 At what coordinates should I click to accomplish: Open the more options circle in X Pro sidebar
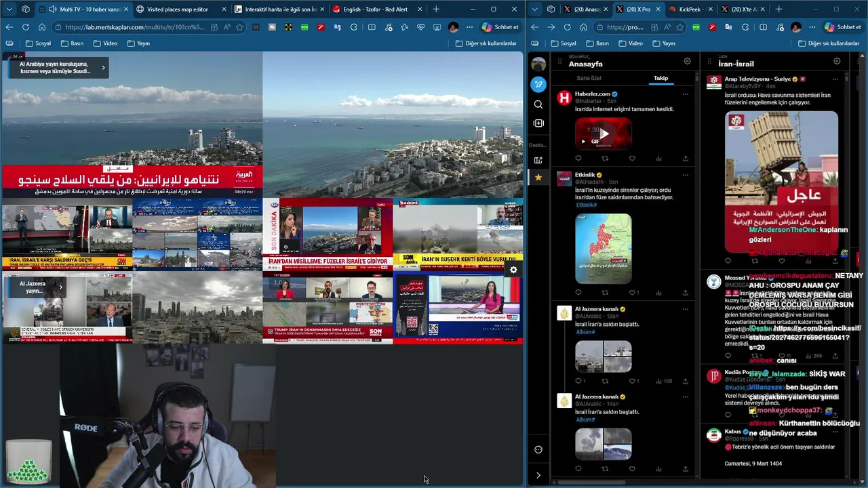pos(538,449)
